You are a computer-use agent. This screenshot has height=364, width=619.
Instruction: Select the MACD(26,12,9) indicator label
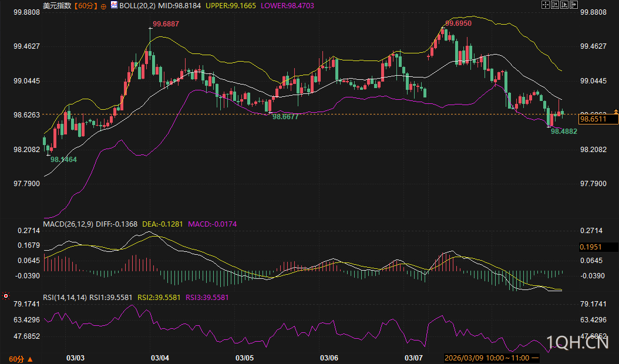[69, 224]
